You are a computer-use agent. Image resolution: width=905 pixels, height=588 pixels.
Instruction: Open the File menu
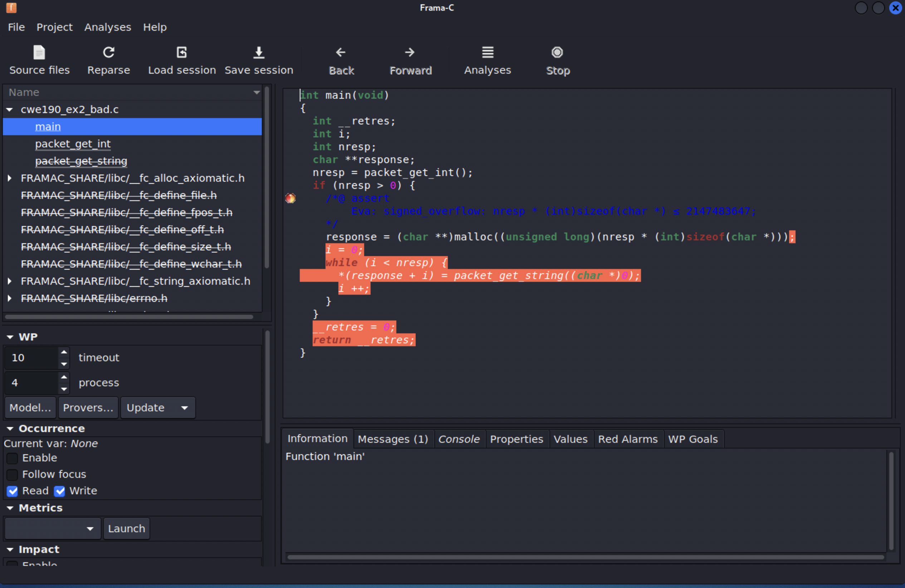tap(16, 27)
